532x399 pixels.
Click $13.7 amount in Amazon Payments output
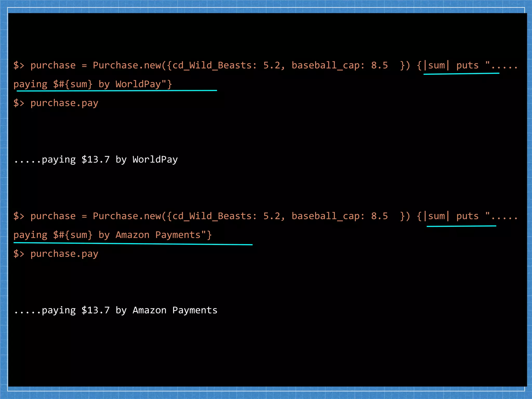[x=96, y=310]
